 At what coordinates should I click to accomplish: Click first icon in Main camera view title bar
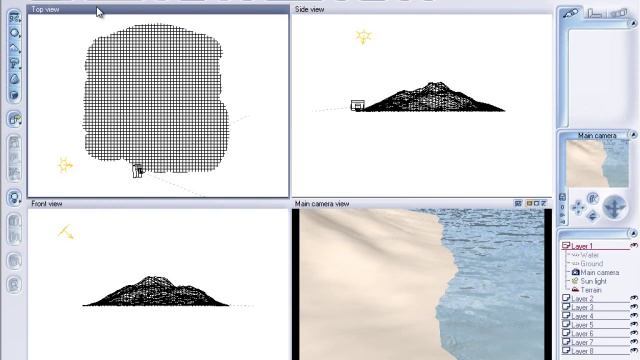(518, 203)
